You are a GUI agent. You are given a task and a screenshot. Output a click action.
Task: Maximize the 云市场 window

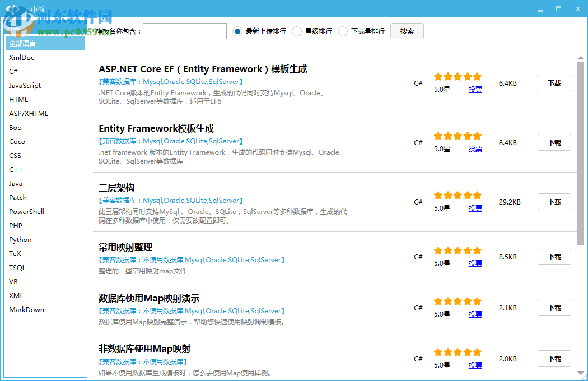coord(558,9)
